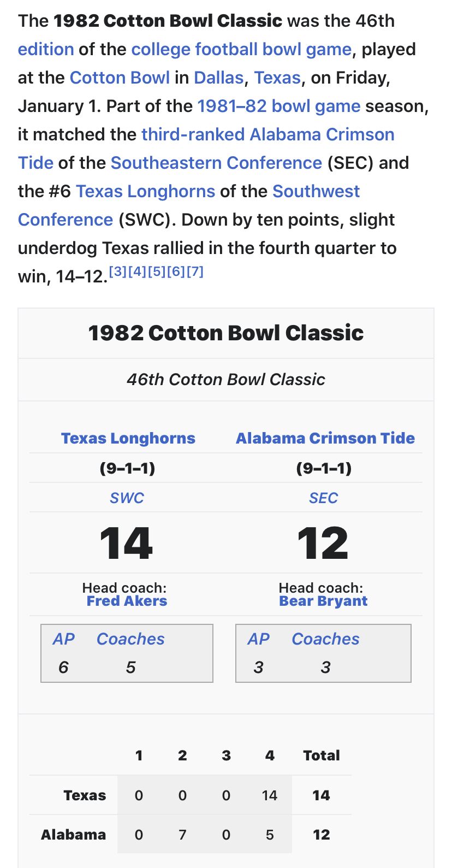452x868 pixels.
Task: Go to the Dallas article link
Action: [218, 78]
